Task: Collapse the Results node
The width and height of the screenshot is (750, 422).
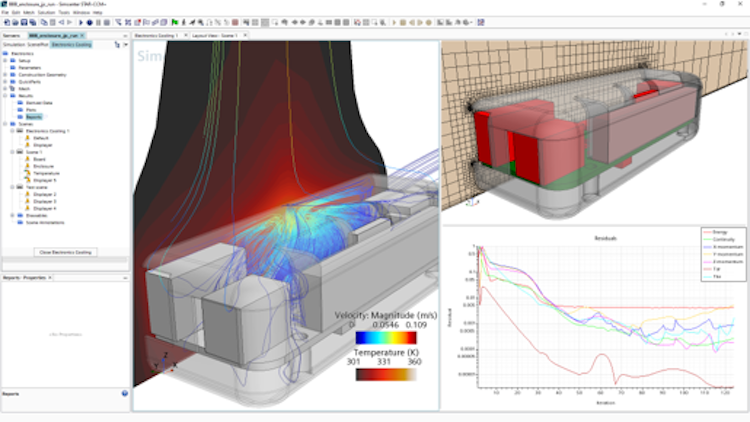Action: click(x=6, y=96)
